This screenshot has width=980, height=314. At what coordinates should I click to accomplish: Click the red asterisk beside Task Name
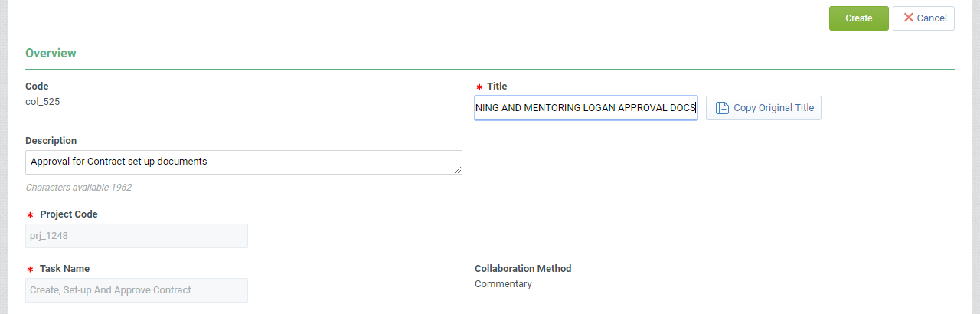[x=30, y=270]
